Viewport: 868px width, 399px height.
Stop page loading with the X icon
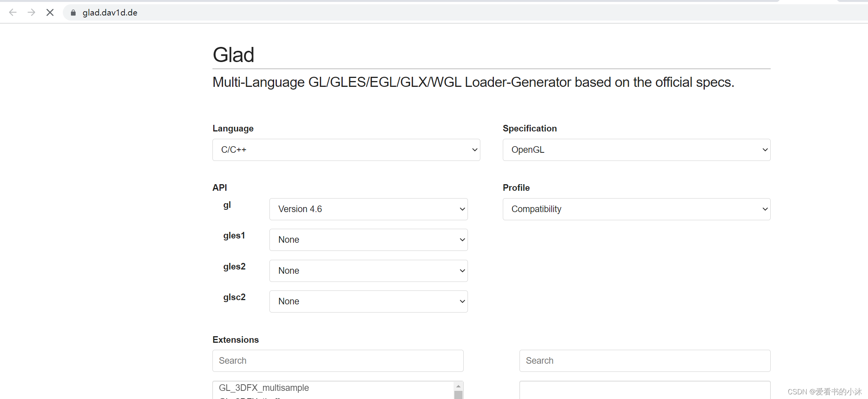coord(50,12)
